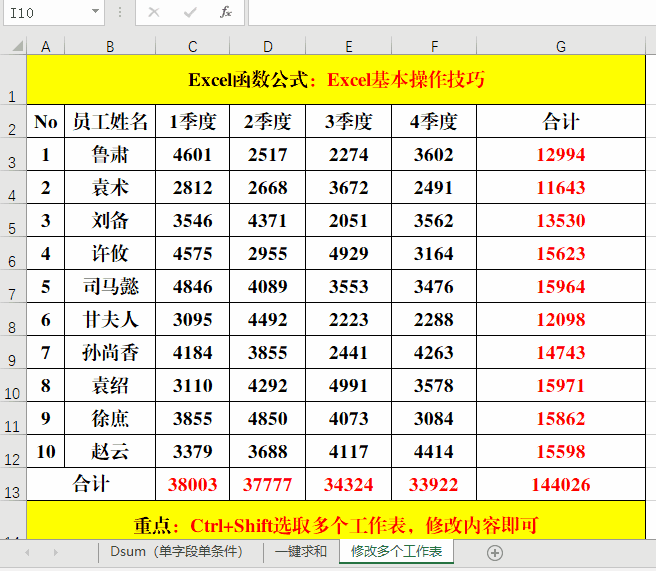Click the Insert Function fx icon

tap(226, 12)
